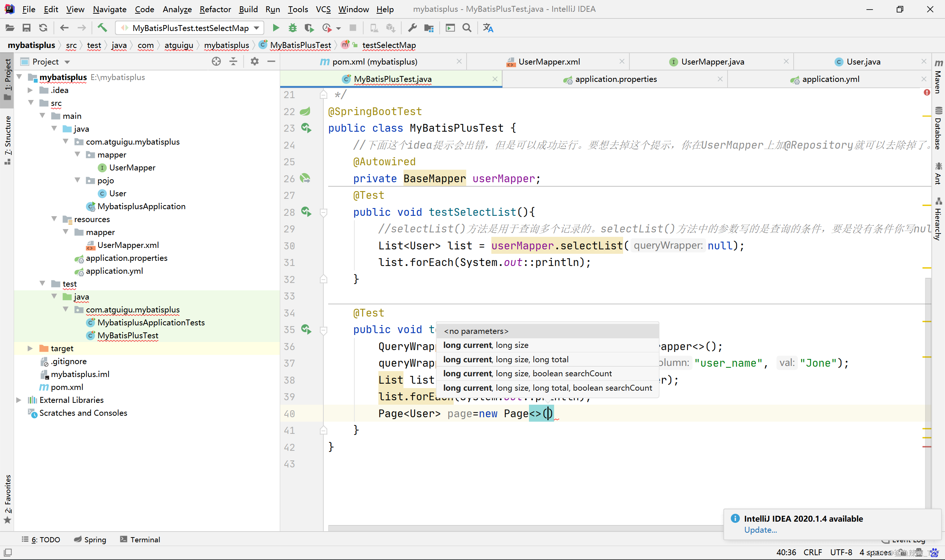Click the Translate toolbar icon
This screenshot has height=560, width=945.
click(488, 28)
